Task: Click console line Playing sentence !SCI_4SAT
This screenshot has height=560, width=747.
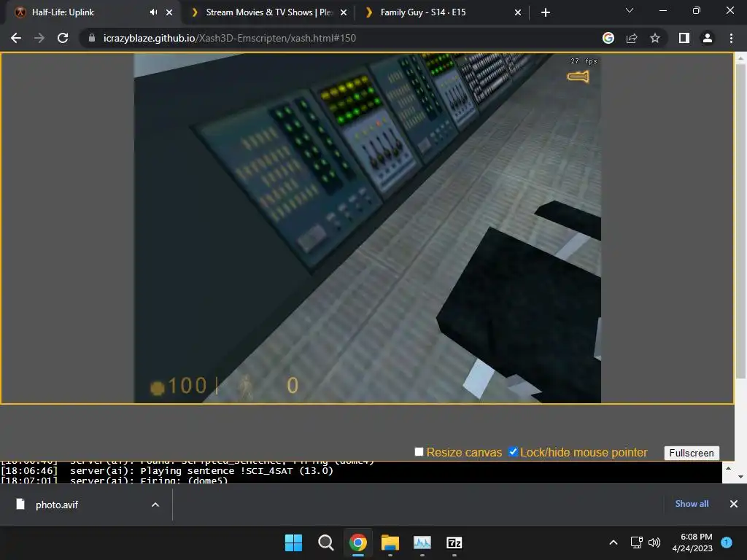Action: coord(201,471)
